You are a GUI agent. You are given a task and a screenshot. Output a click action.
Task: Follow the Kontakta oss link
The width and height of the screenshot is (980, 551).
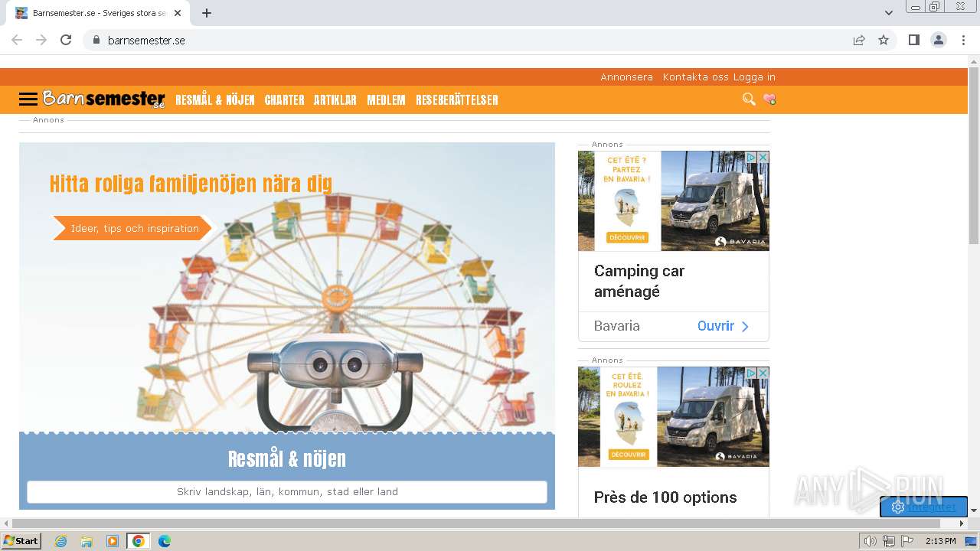click(696, 77)
